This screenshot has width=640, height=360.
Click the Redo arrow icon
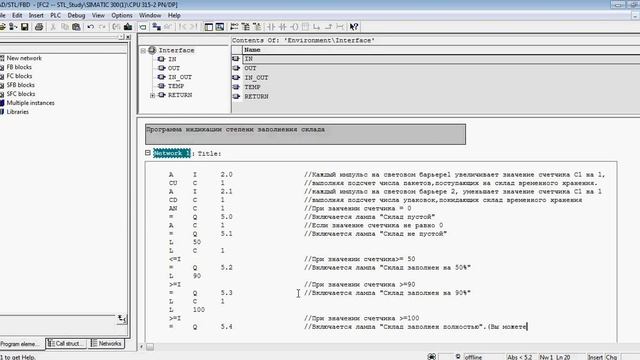click(x=102, y=27)
